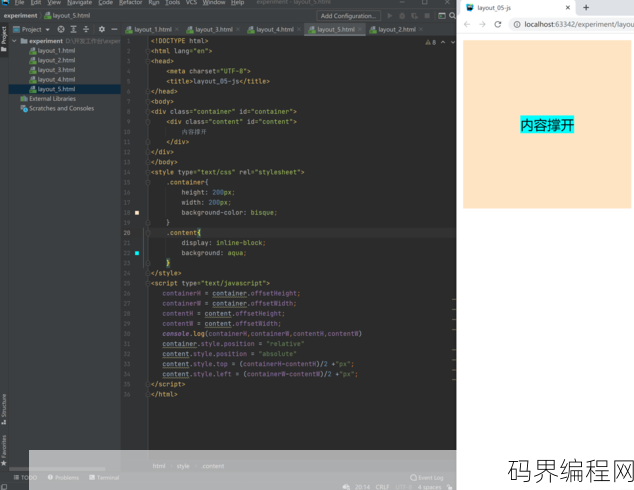Switch to layout_4.html editor tab
Image resolution: width=634 pixels, height=490 pixels.
[x=275, y=30]
